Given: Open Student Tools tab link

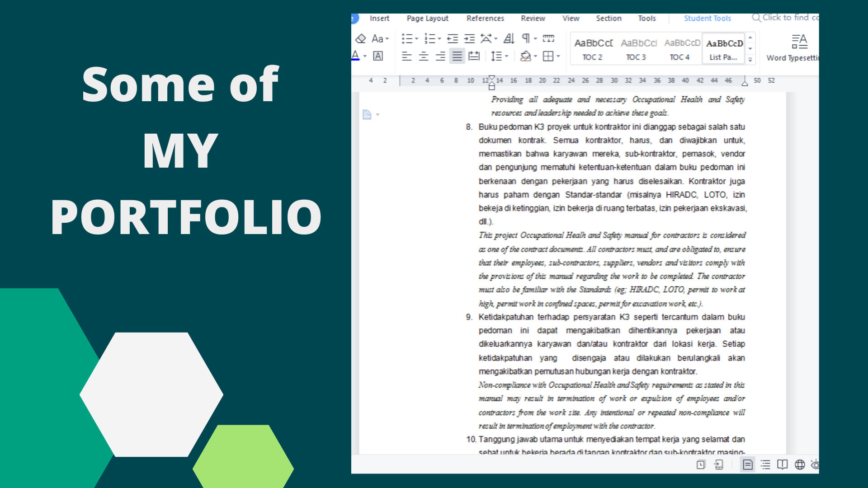Looking at the screenshot, I should click(707, 19).
